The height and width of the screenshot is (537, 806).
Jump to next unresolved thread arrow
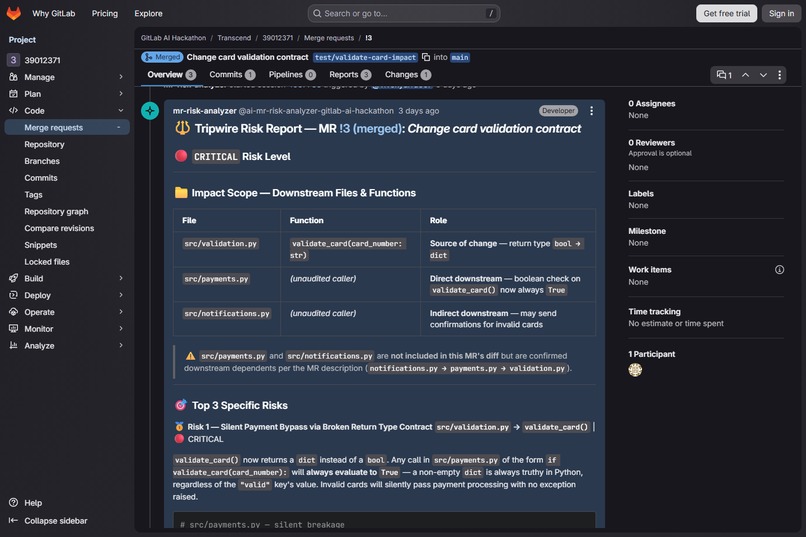[763, 75]
